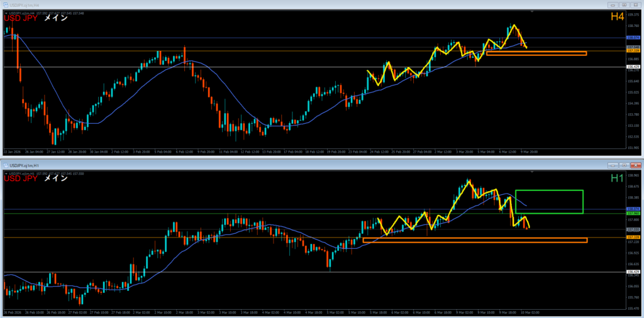Select the green rectangle on H1 chart
Image resolution: width=644 pixels, height=318 pixels.
pos(549,190)
